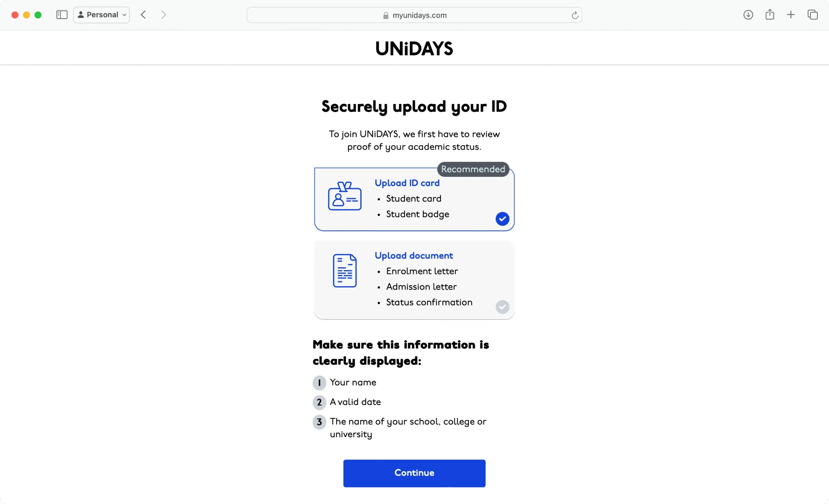Viewport: 829px width, 504px height.
Task: Click the student card ID icon
Action: [x=345, y=197]
